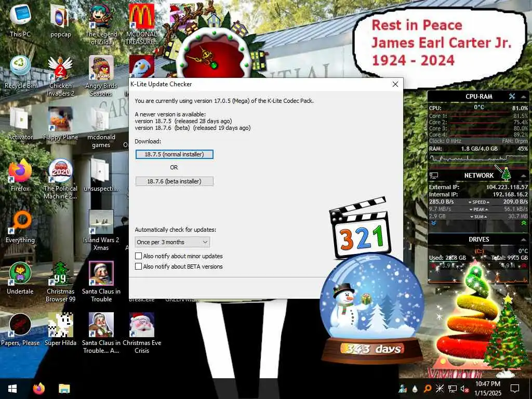Click the water drop tray icon
Viewport: 532px width, 399px height.
415,389
